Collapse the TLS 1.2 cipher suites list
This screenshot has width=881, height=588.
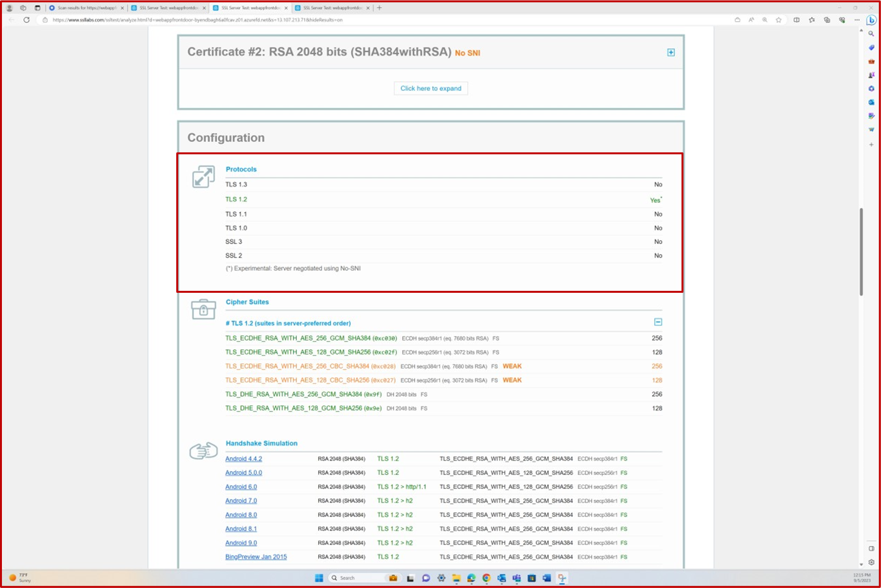(x=659, y=322)
